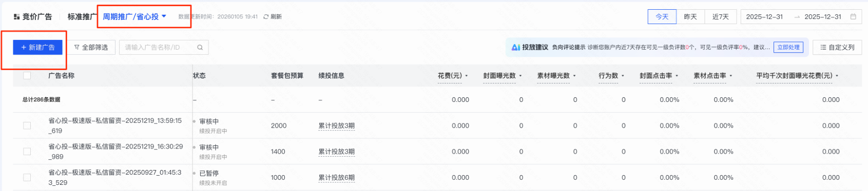Open the calendar icon in date range
Screen dimensions: 868x191
click(853, 17)
